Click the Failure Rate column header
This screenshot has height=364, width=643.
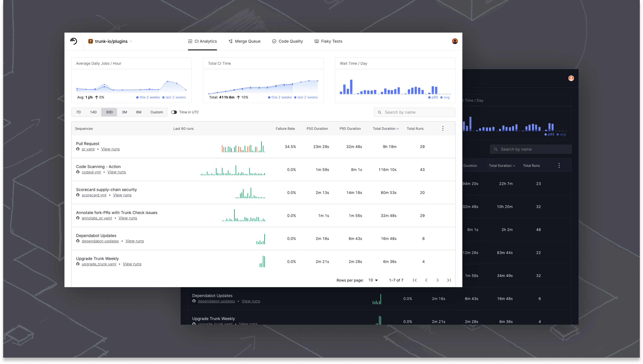pyautogui.click(x=285, y=129)
